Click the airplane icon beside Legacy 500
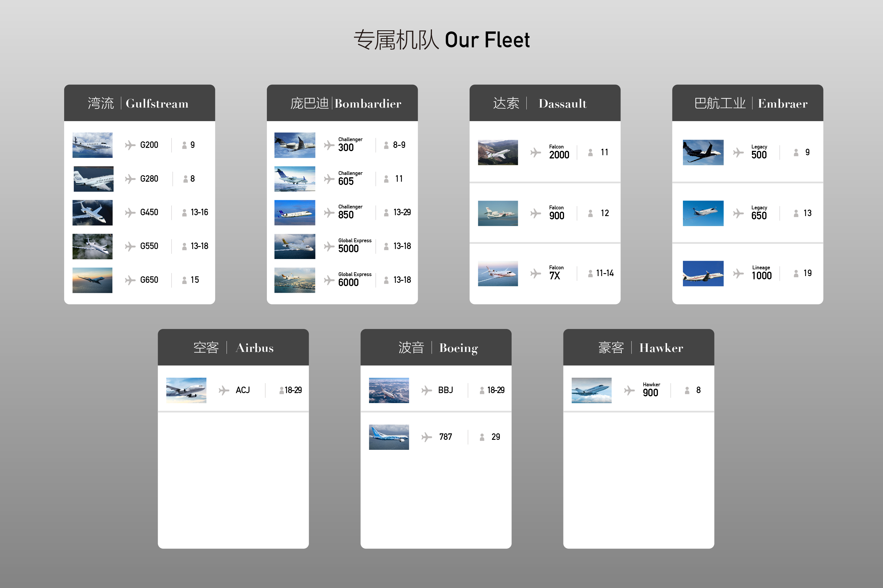This screenshot has width=883, height=588. [738, 153]
